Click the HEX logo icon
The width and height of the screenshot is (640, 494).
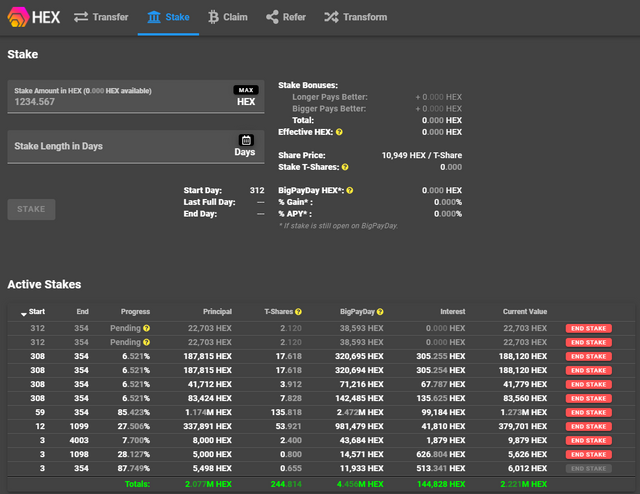coord(18,17)
